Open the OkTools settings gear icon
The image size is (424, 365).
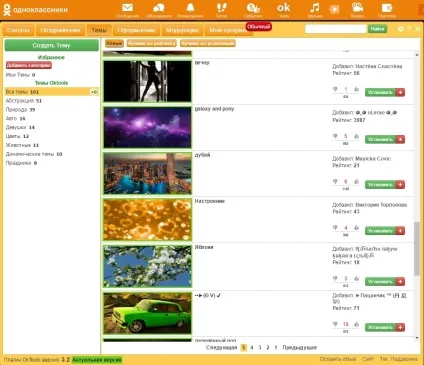(401, 29)
